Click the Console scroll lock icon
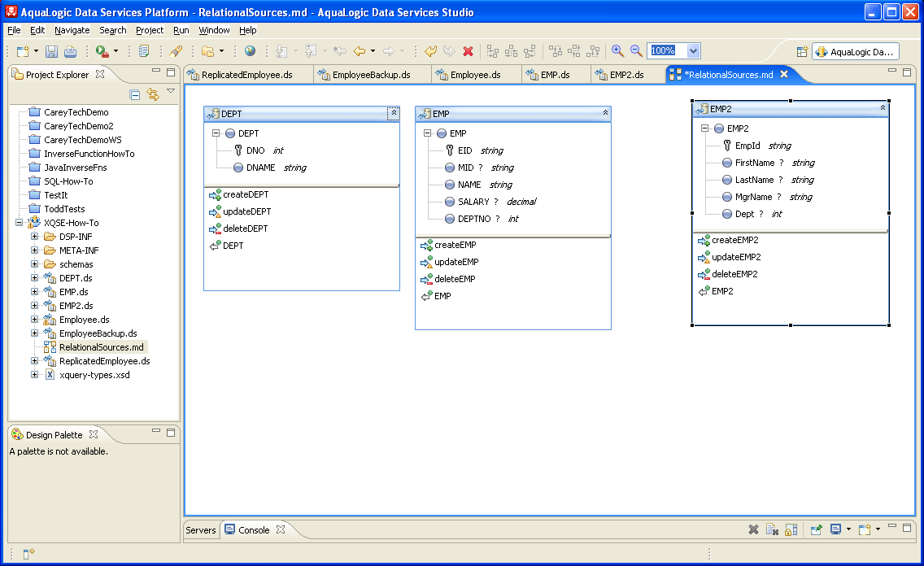This screenshot has width=924, height=566. pos(791,529)
